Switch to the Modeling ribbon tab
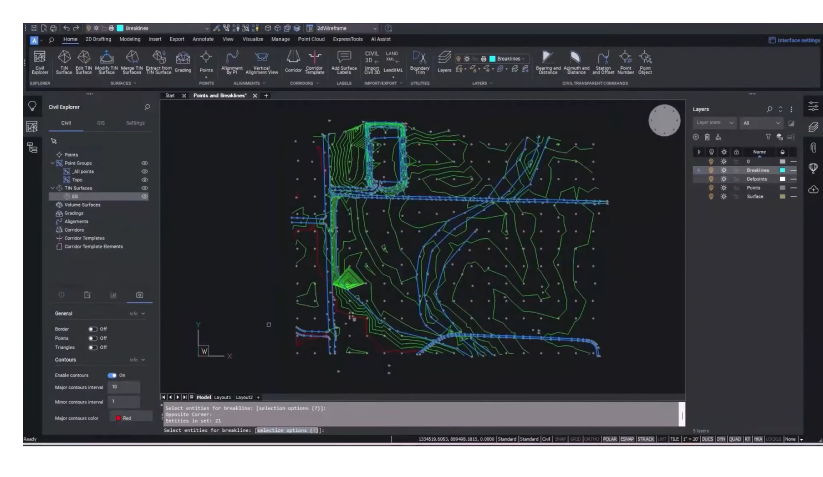This screenshot has width=823, height=477. click(130, 39)
